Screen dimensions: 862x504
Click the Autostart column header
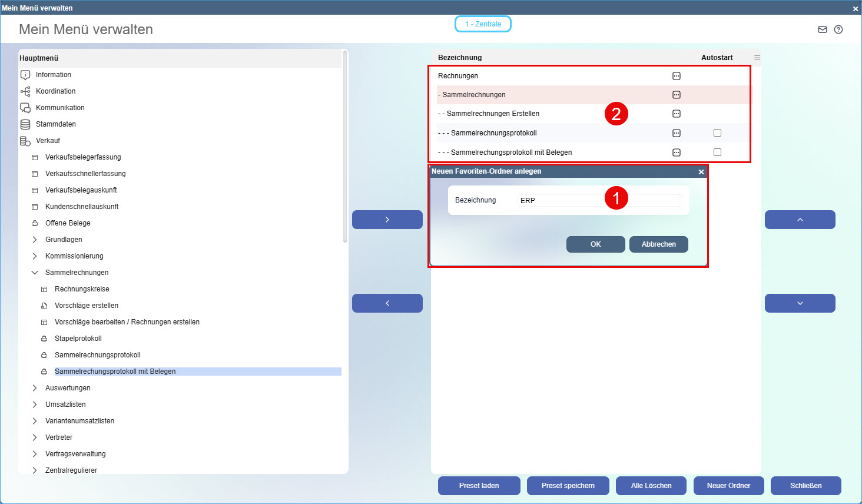point(717,58)
